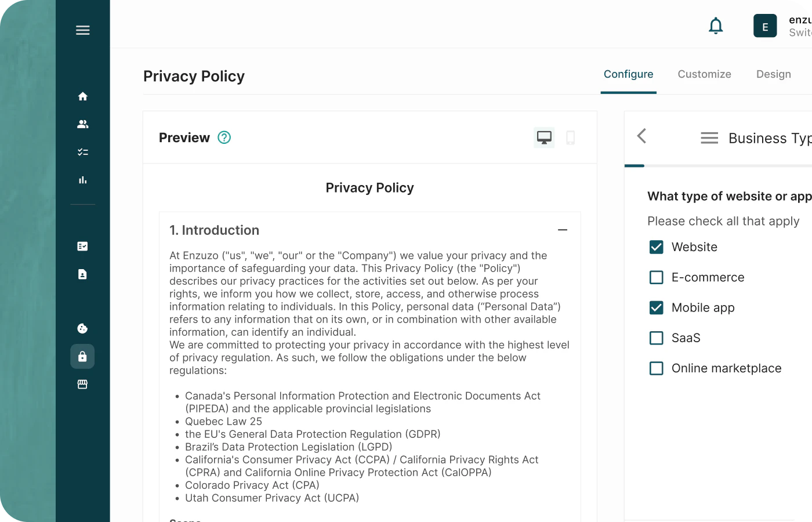Switch to the Customize tab
The width and height of the screenshot is (812, 522).
pyautogui.click(x=704, y=74)
